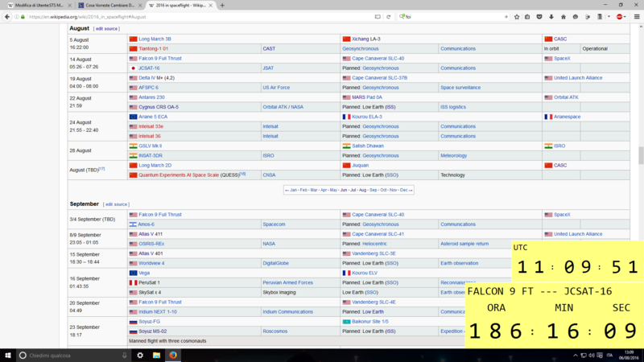
Task: Click 'edit source' next to September heading
Action: (116, 204)
